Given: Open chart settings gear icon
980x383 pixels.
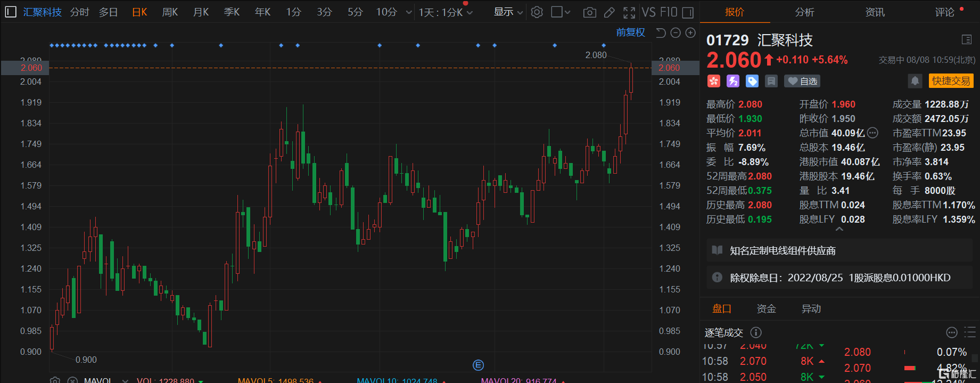Looking at the screenshot, I should tap(537, 12).
